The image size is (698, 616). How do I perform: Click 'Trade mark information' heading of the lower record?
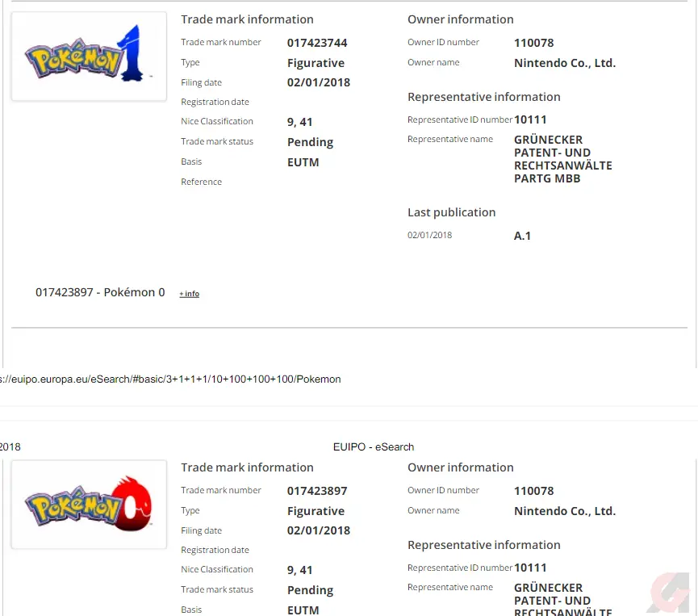click(x=247, y=467)
